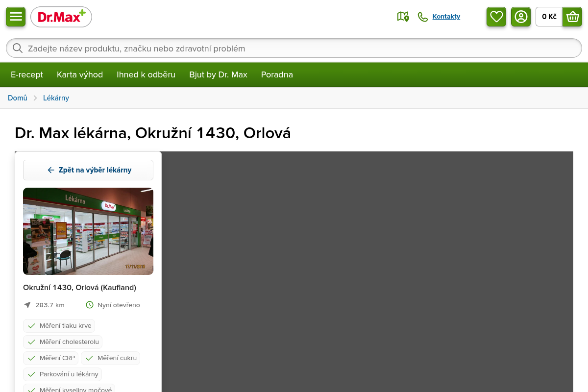Click the address Okružní 1430, Orlová (Kaufland)
The width and height of the screenshot is (588, 392).
click(80, 287)
